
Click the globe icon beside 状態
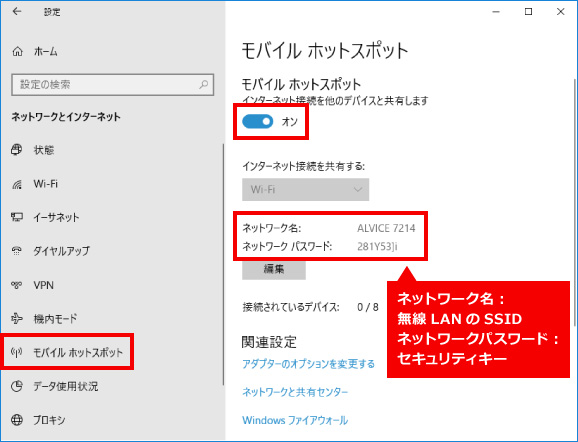pyautogui.click(x=17, y=150)
